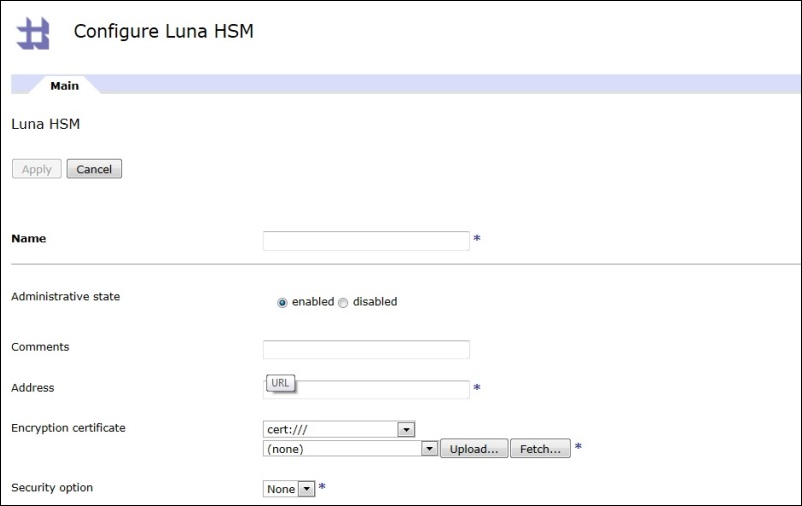
Task: Click the URL helper tag on Address
Action: point(280,383)
